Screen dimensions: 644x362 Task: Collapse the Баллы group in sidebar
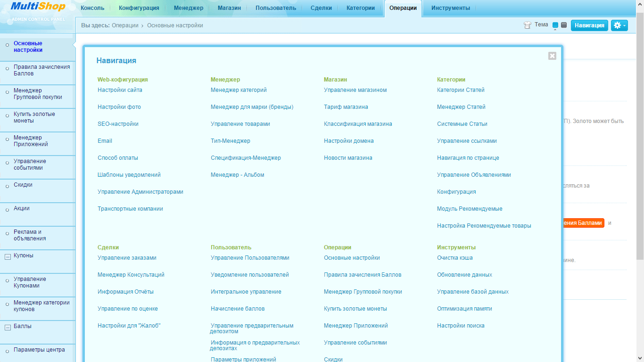[8, 327]
